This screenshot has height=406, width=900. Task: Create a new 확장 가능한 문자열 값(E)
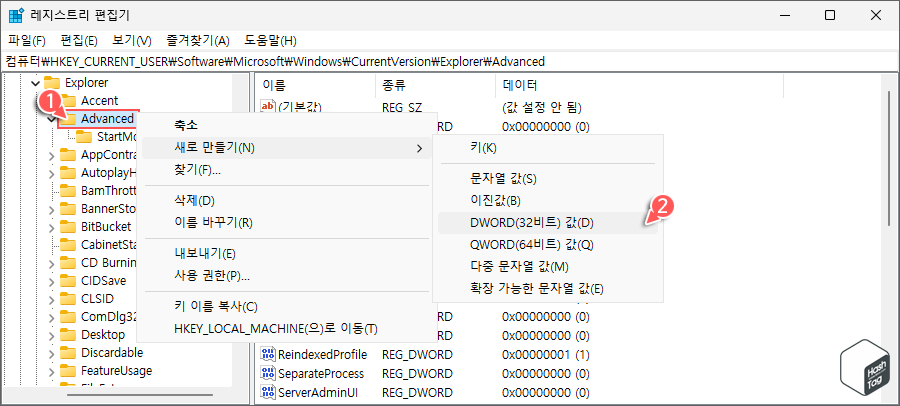point(548,288)
